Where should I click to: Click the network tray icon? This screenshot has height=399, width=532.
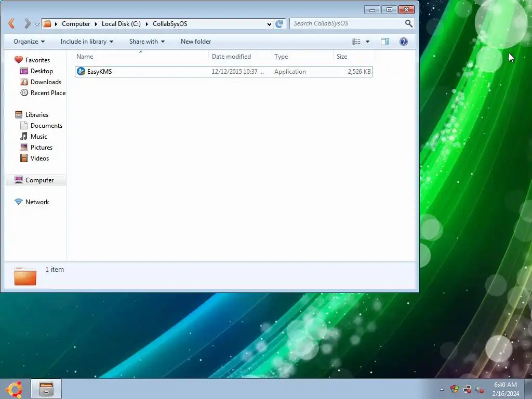(467, 389)
